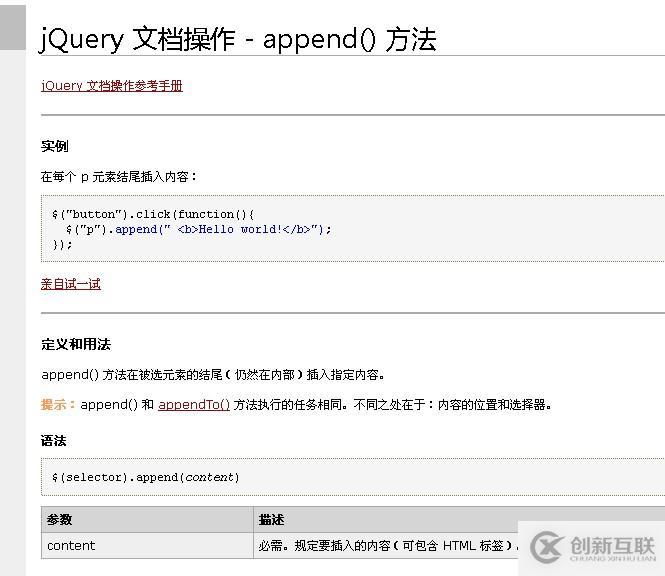
Task: Open the jQuery 文档操作参考手册 link
Action: click(x=111, y=86)
